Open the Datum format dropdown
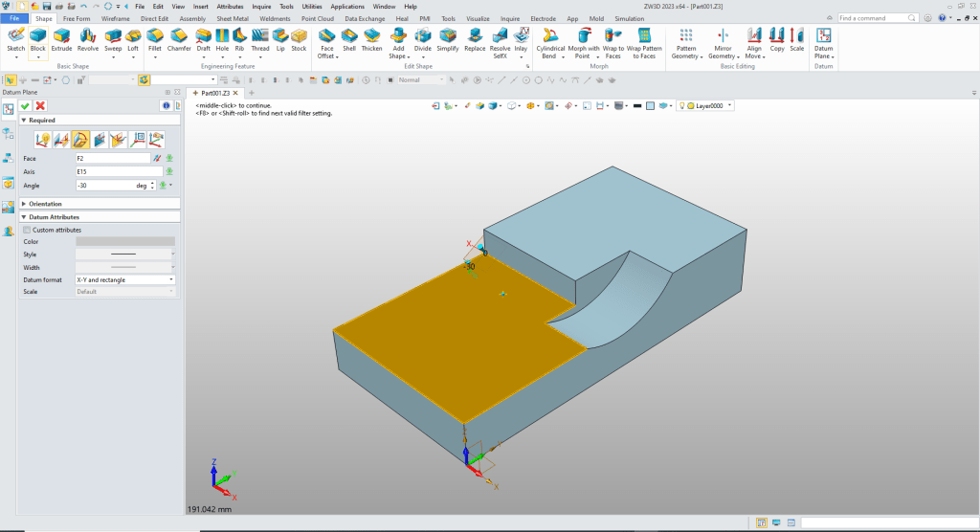The image size is (980, 532). (x=124, y=279)
